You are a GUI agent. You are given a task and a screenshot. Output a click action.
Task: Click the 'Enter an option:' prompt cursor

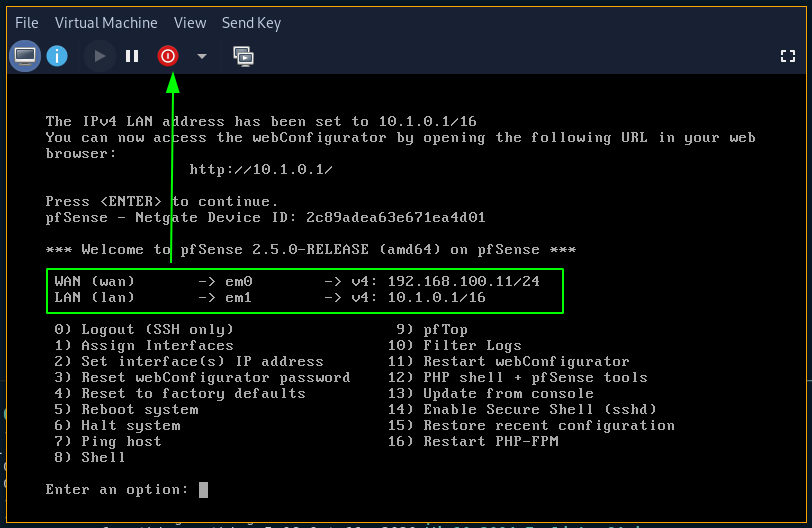tap(204, 490)
